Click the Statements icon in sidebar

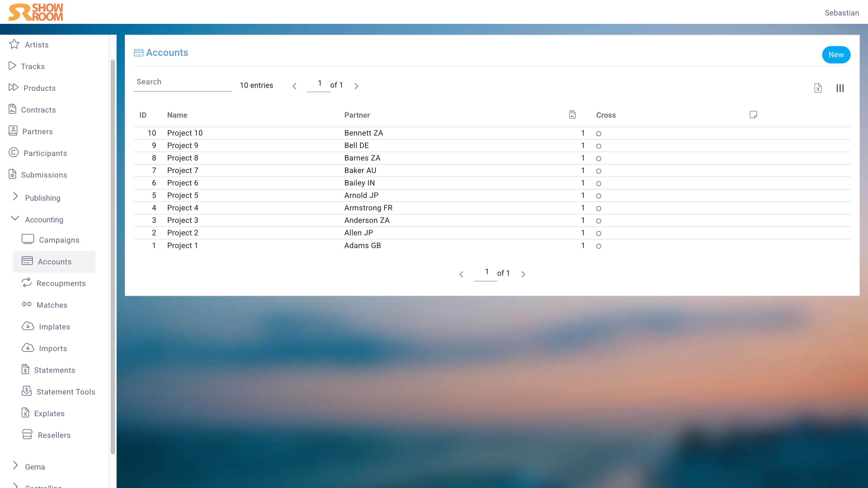[x=27, y=370]
